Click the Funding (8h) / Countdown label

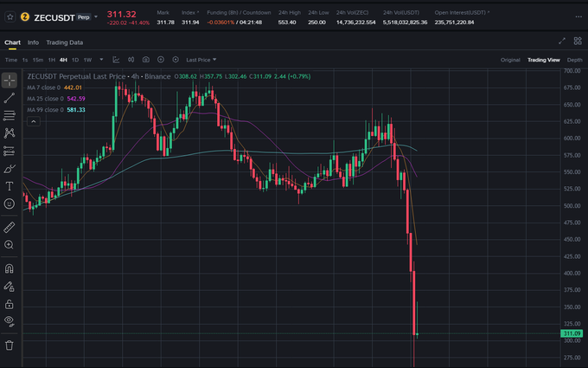239,12
